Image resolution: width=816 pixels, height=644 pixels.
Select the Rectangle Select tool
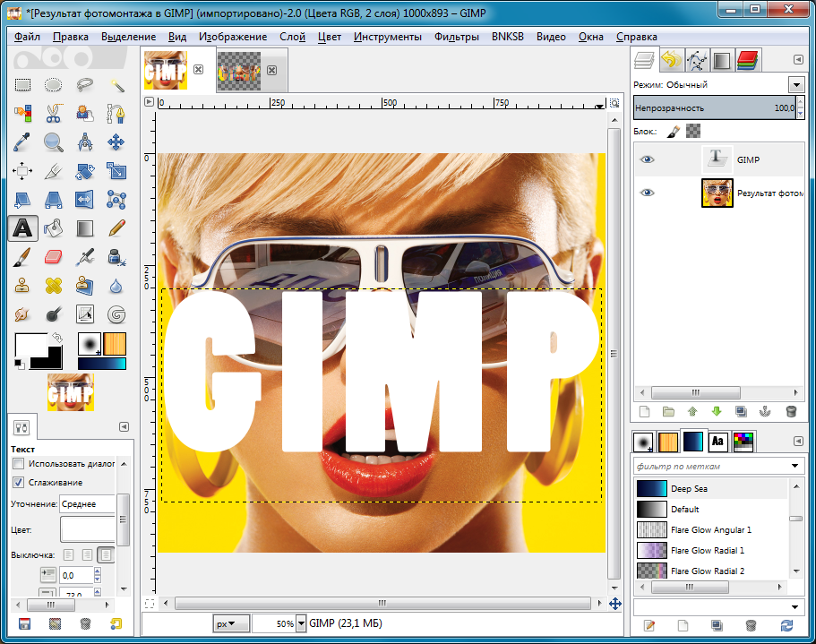pos(22,85)
